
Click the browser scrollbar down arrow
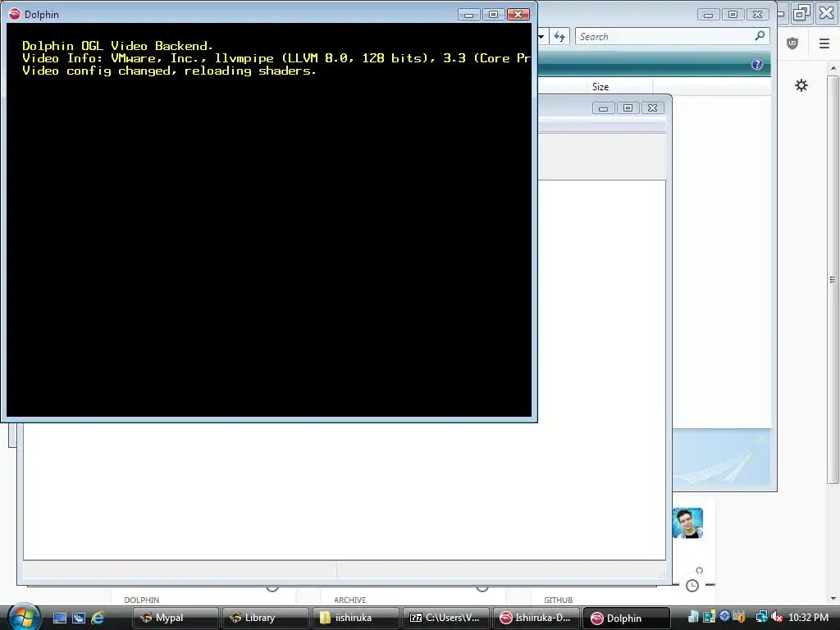[x=833, y=599]
